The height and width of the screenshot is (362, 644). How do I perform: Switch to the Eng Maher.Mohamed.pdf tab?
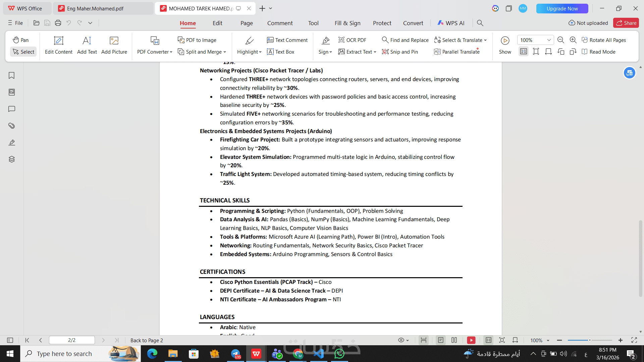[95, 8]
